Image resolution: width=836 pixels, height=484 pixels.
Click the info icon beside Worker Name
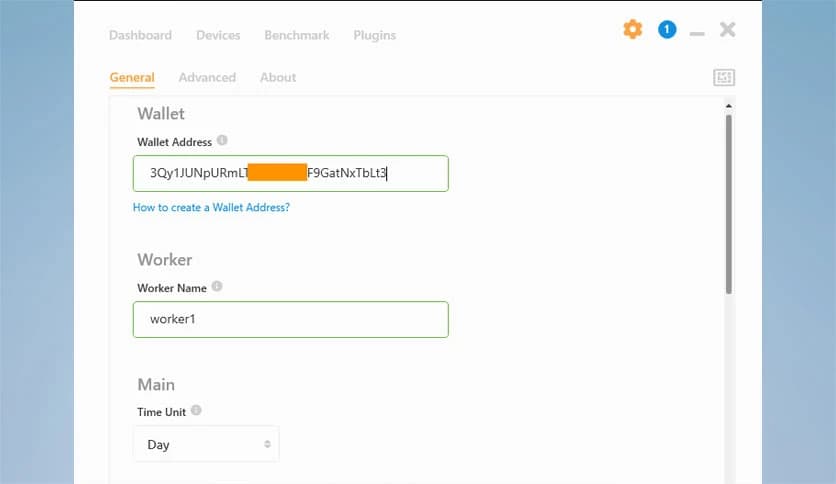pyautogui.click(x=217, y=287)
